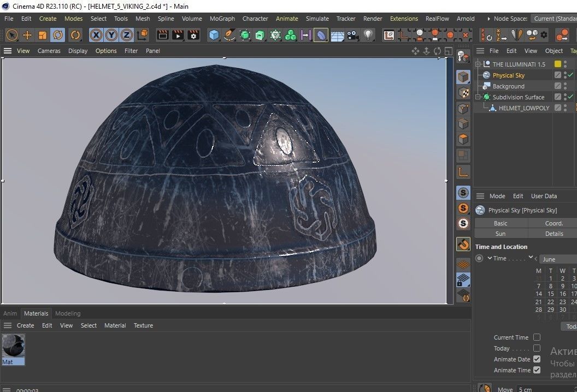Enable the magnet Snap icon
Image resolution: width=577 pixels, height=392 pixels.
pos(463,244)
